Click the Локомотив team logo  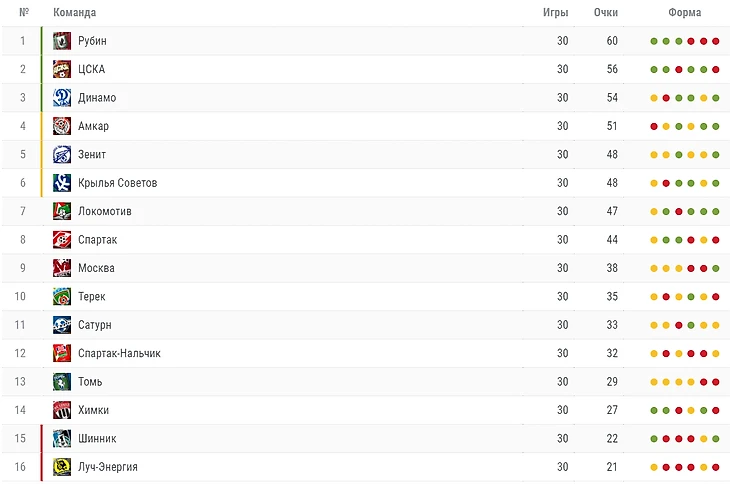click(x=61, y=211)
